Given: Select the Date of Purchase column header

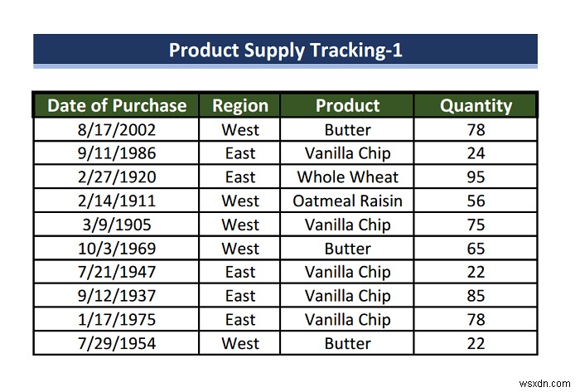Looking at the screenshot, I should pos(116,105).
